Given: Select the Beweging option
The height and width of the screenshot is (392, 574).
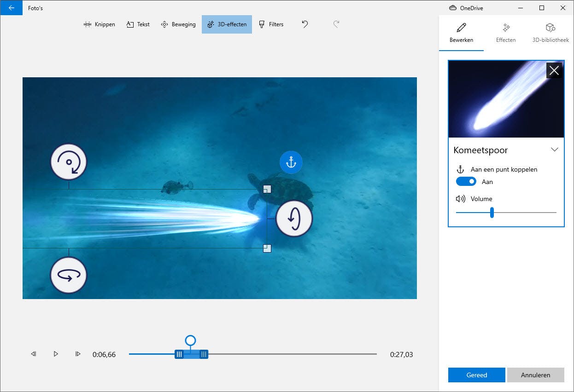Looking at the screenshot, I should 178,24.
